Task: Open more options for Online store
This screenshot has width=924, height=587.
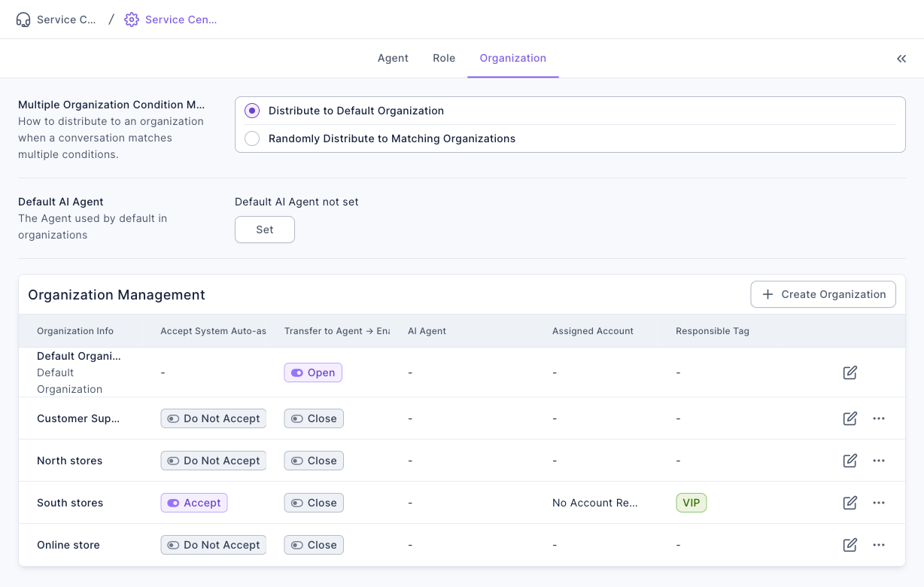Action: (879, 545)
